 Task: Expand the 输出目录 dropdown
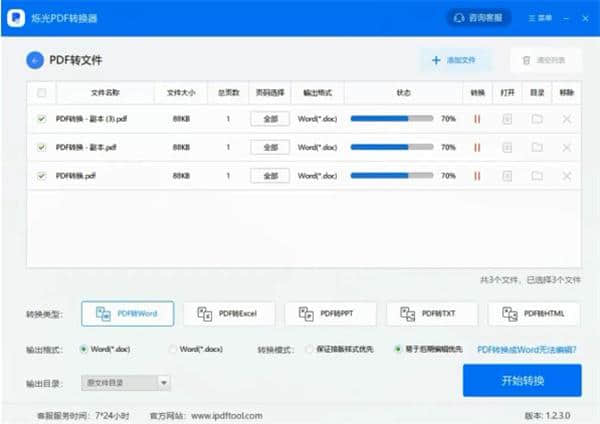(164, 382)
